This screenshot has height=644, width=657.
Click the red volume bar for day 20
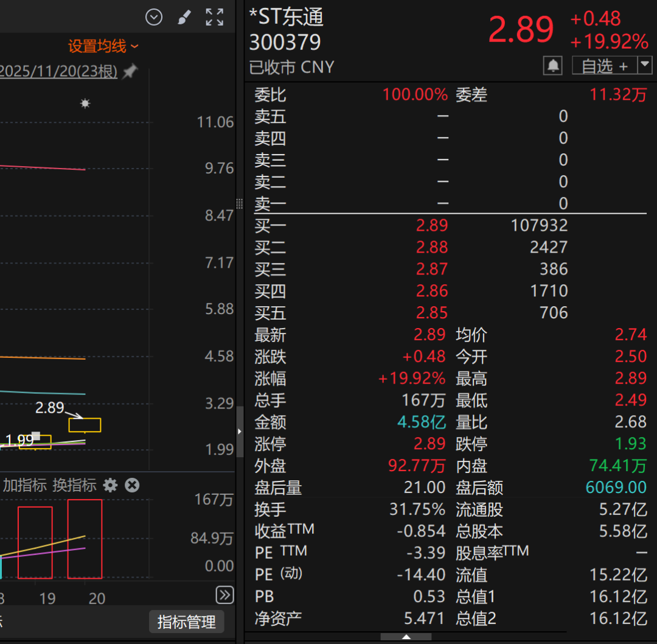(85, 539)
